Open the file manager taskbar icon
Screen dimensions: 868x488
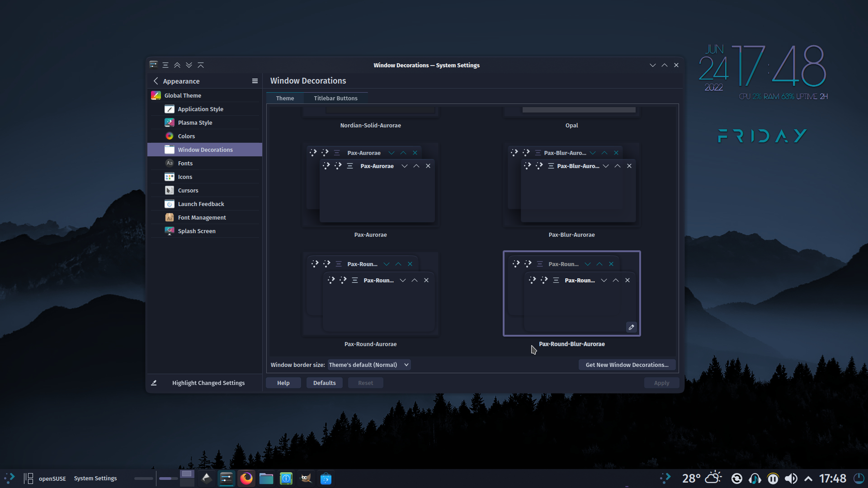click(266, 478)
